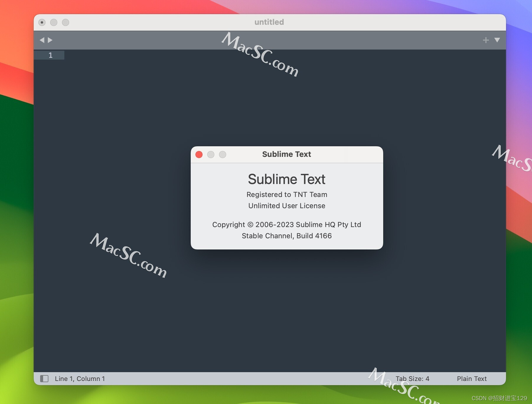Add a new tab with plus icon

486,40
